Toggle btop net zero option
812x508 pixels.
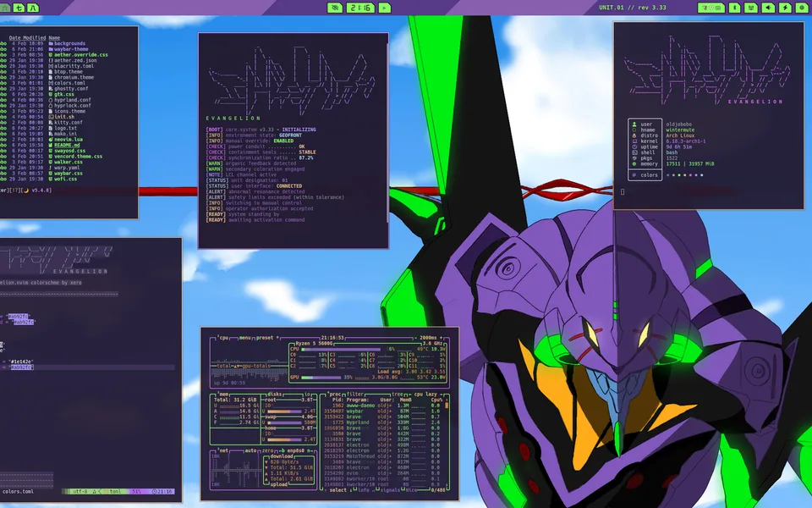[x=267, y=450]
